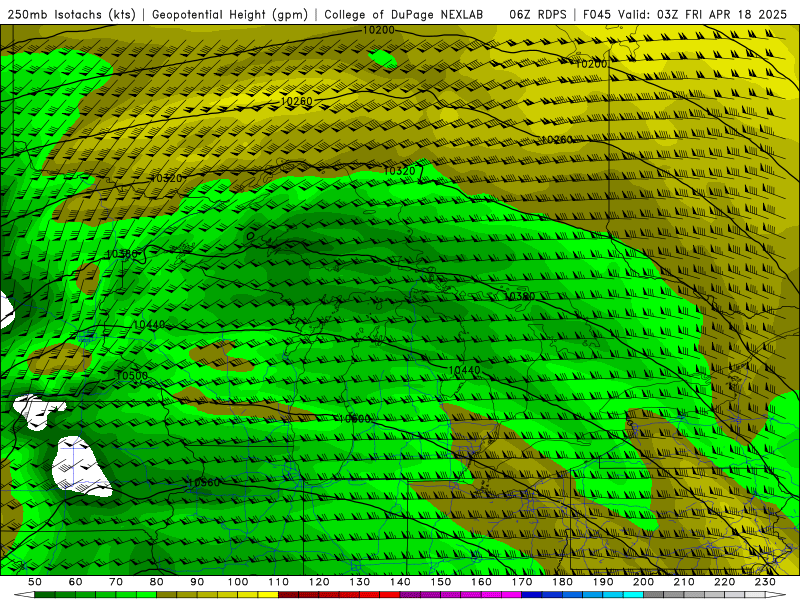This screenshot has width=800, height=600.
Task: Click the 130 label on the color scale
Action: (x=359, y=582)
